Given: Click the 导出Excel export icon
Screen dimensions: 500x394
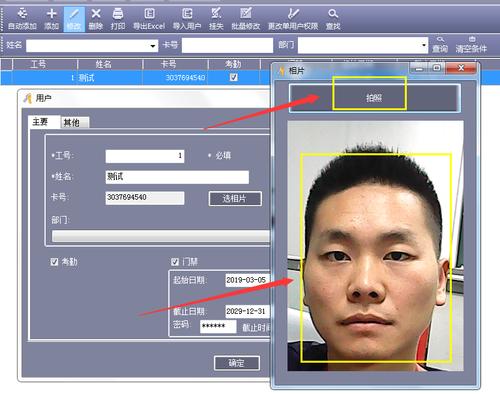Looking at the screenshot, I should 149,19.
